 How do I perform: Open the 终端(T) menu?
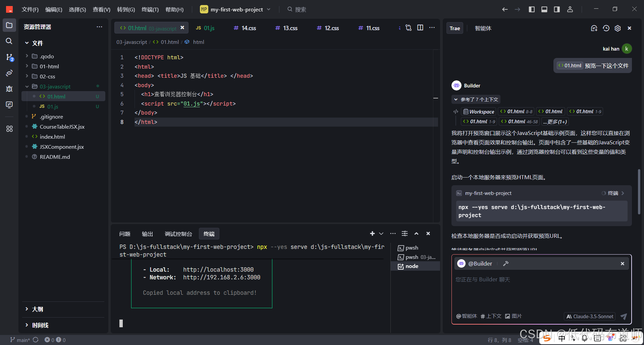tap(150, 9)
